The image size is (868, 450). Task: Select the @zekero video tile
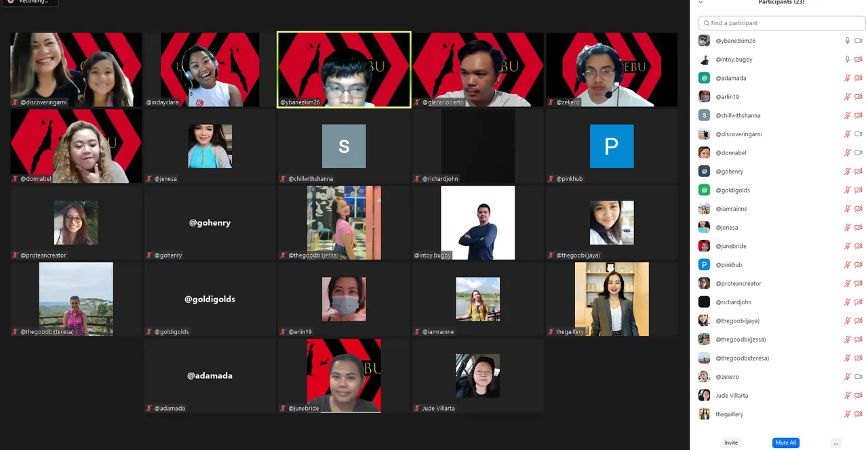pos(612,70)
